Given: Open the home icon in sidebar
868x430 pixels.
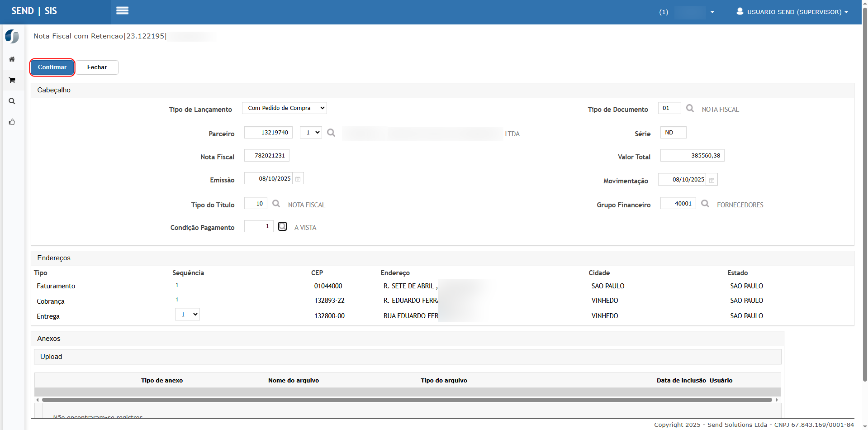Looking at the screenshot, I should 12,59.
